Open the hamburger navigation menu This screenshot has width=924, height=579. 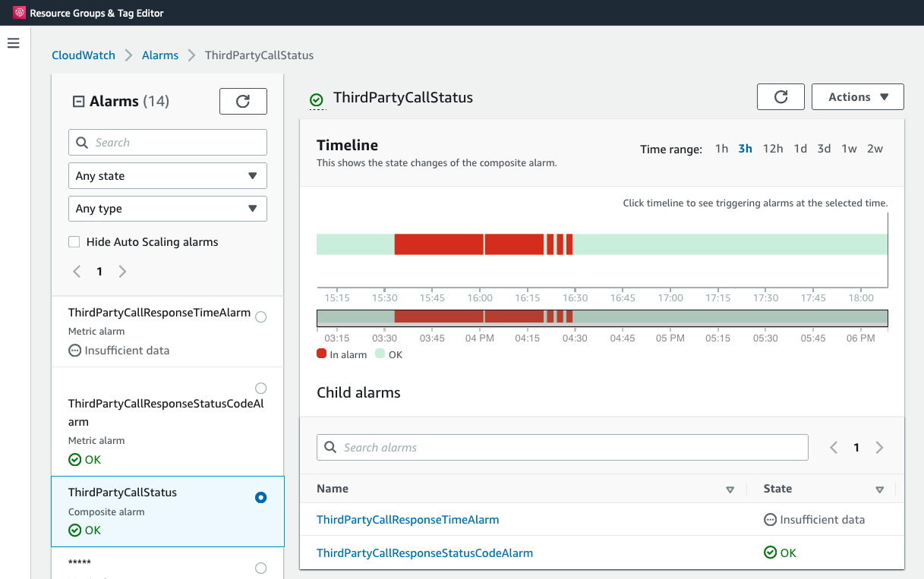click(13, 43)
